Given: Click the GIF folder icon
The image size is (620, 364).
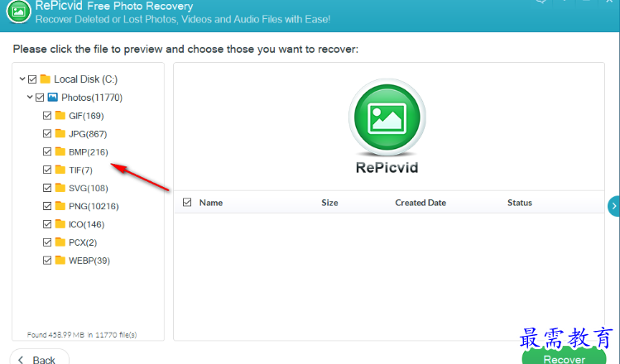Looking at the screenshot, I should [x=60, y=116].
